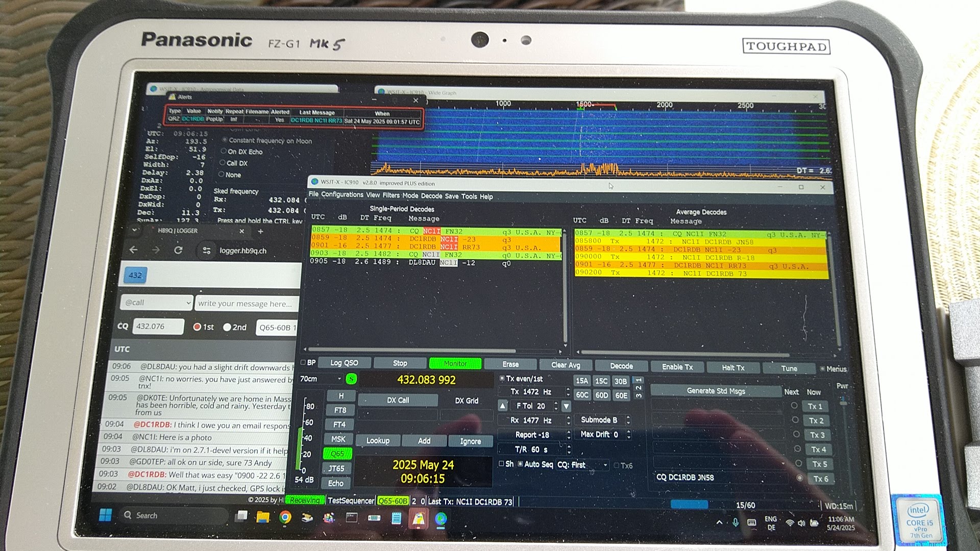Image resolution: width=980 pixels, height=551 pixels.
Task: Go back in HB9Q logger browser
Action: pyautogui.click(x=134, y=250)
